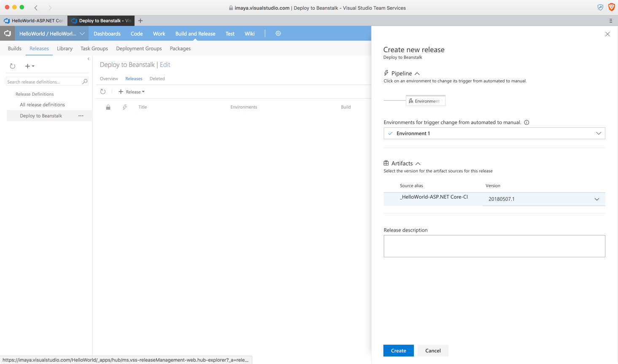
Task: Click the VPN shield icon in title bar
Action: 600,8
